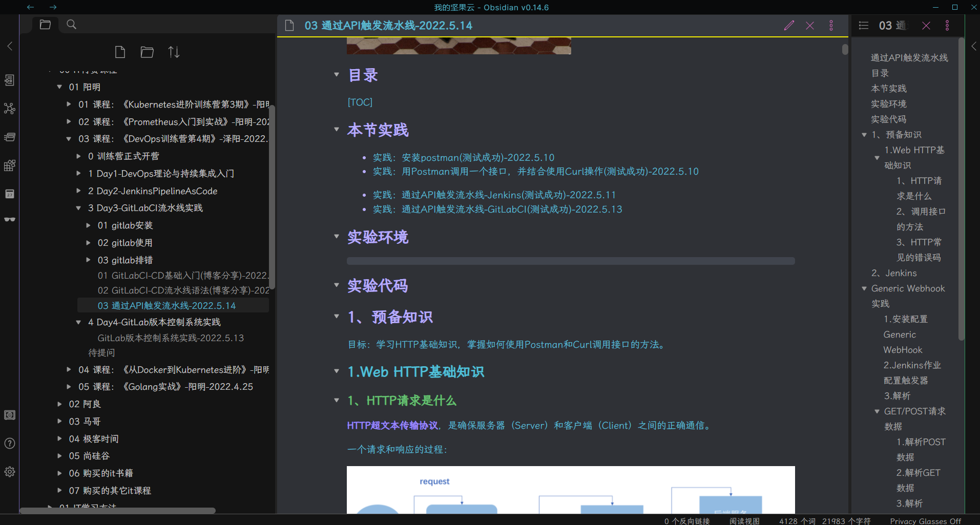Click 0 个反向链接 in status bar
This screenshot has width=980, height=525.
point(687,521)
